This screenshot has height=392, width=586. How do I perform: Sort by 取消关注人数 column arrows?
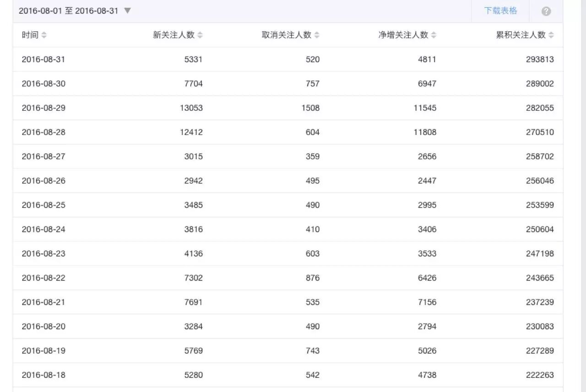point(317,35)
